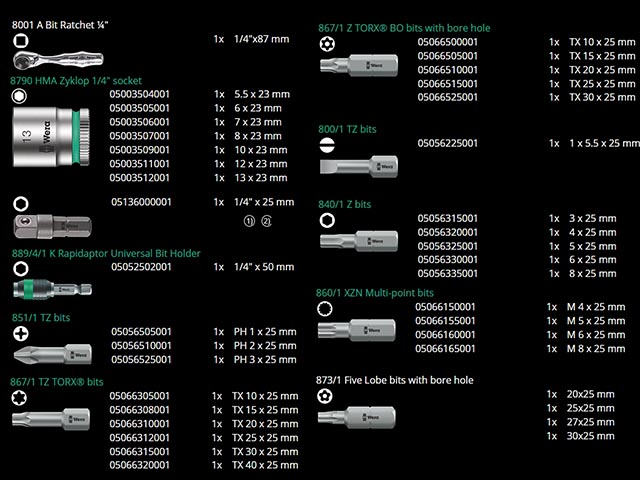The image size is (640, 480).
Task: Select the 8790 HMA Zyklop 1/4" socket heading
Action: coord(76,81)
